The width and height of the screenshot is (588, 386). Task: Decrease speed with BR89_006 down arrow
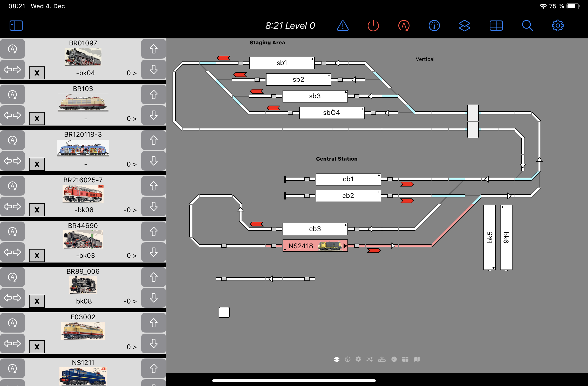(154, 298)
